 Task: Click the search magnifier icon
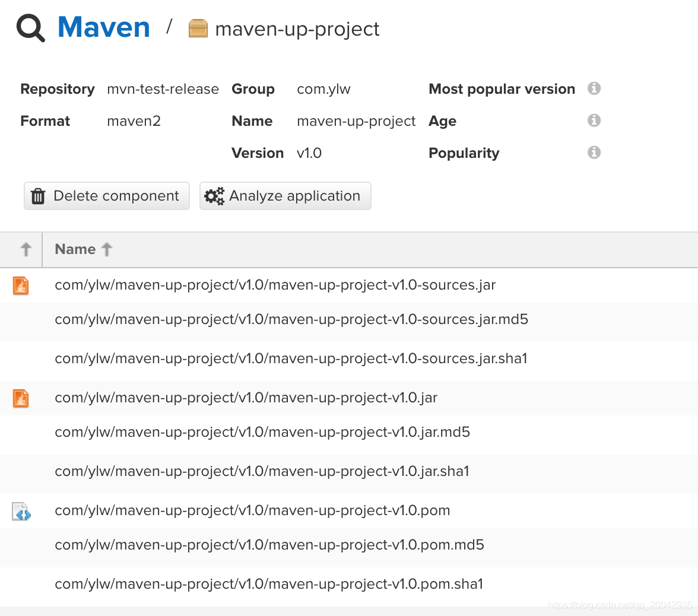point(31,28)
